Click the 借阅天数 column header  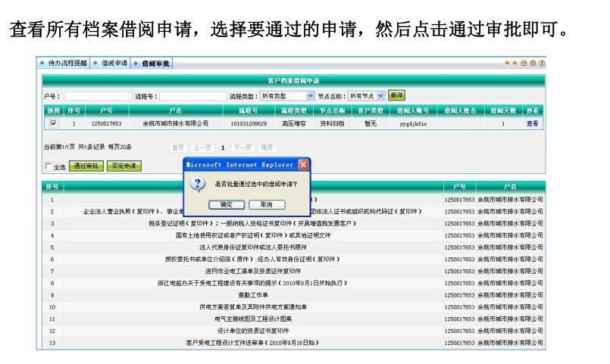[503, 110]
